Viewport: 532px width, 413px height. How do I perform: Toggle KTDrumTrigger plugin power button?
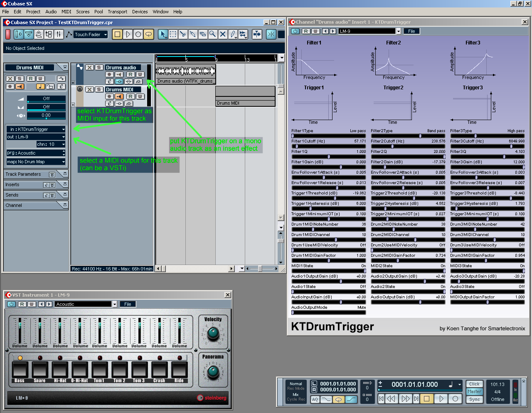point(295,31)
